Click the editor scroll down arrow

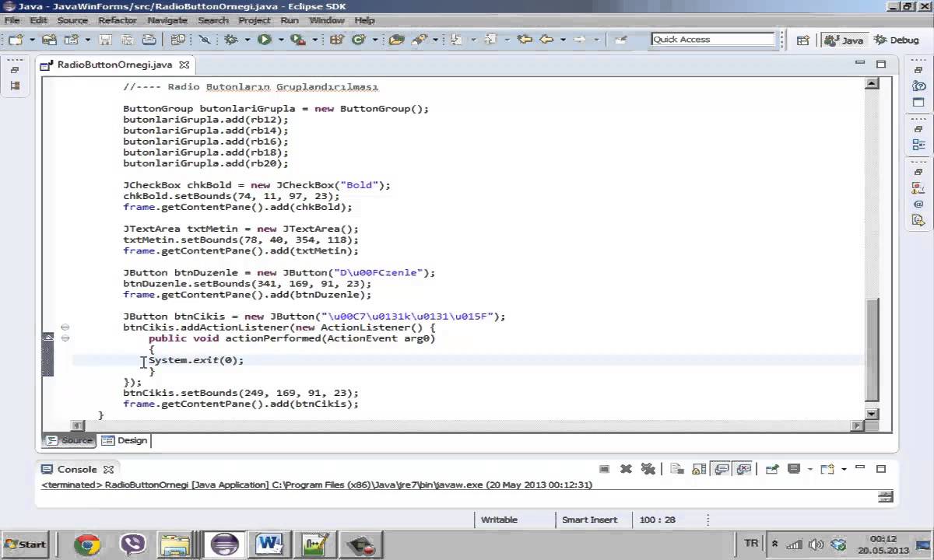point(872,415)
